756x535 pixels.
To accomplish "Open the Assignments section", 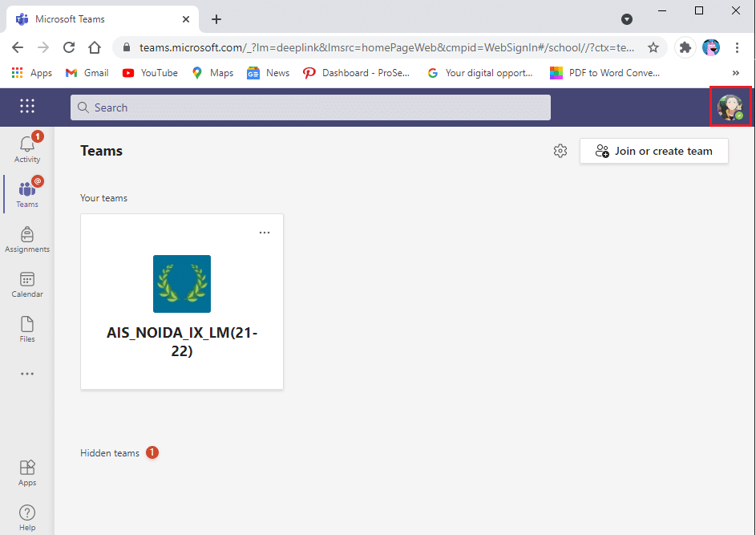I will pyautogui.click(x=26, y=237).
